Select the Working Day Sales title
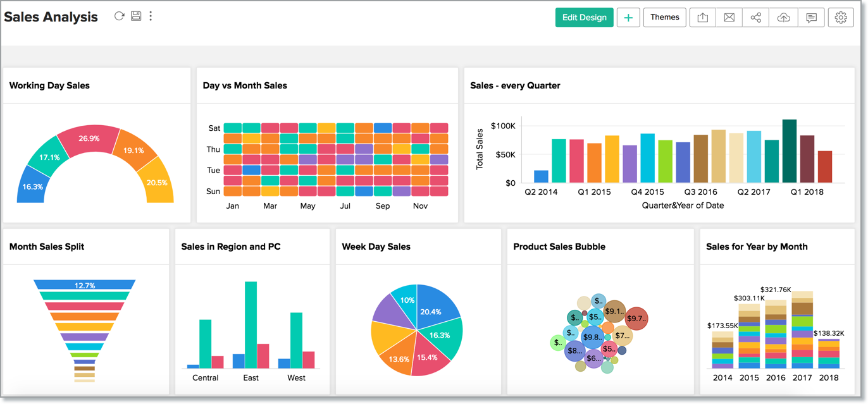 point(49,85)
